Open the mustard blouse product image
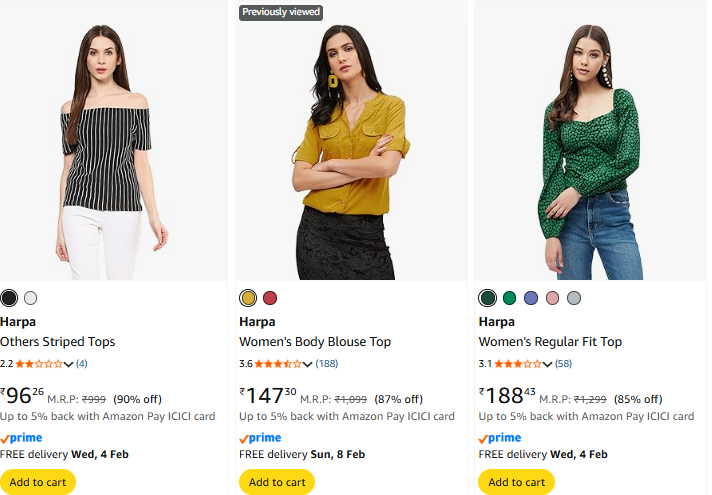This screenshot has height=495, width=712. tap(351, 150)
